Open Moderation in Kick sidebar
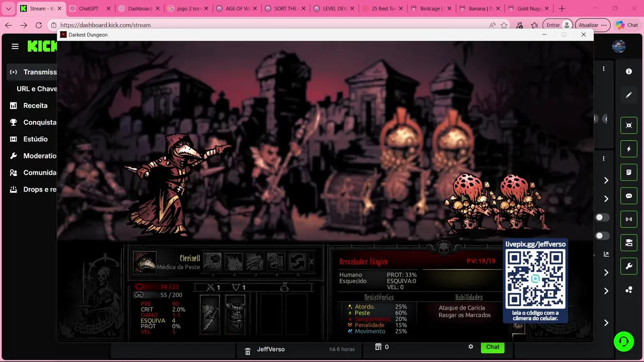Viewport: 644px width, 362px height. (33, 156)
